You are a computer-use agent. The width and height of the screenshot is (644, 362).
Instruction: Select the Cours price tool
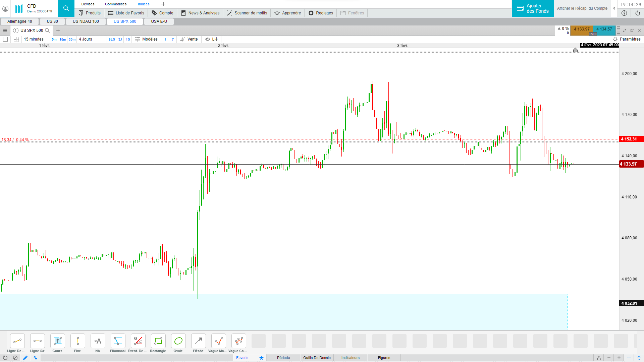(57, 341)
